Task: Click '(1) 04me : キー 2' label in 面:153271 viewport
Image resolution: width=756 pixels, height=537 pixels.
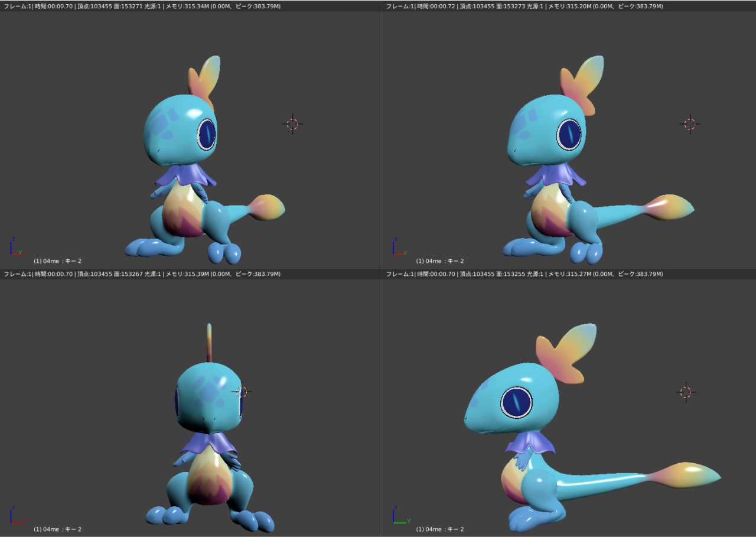Action: click(x=57, y=261)
